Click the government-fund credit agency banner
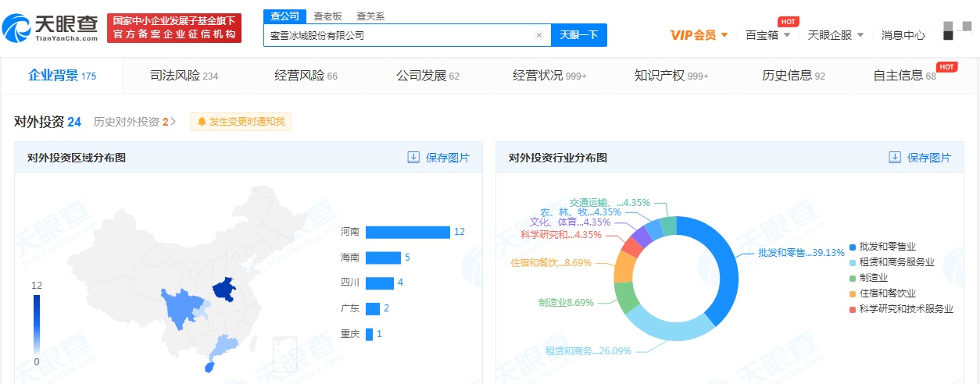 (174, 29)
